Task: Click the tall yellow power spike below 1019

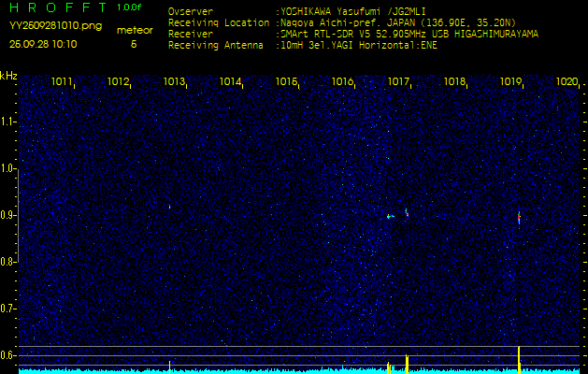Action: pos(519,358)
